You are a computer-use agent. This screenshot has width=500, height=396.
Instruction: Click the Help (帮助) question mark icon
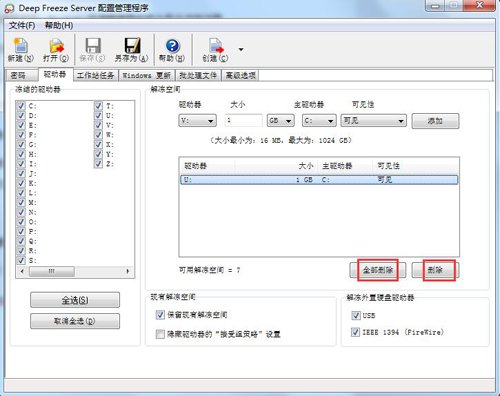(x=172, y=46)
